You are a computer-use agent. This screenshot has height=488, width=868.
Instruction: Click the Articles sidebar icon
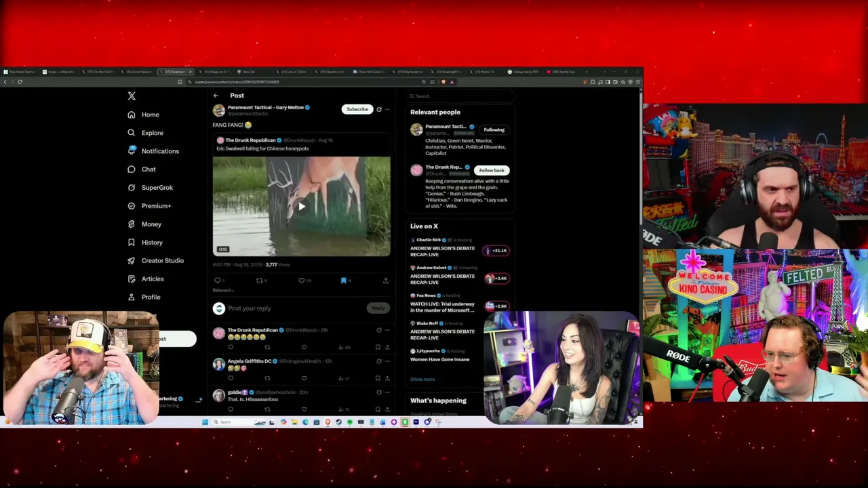132,279
